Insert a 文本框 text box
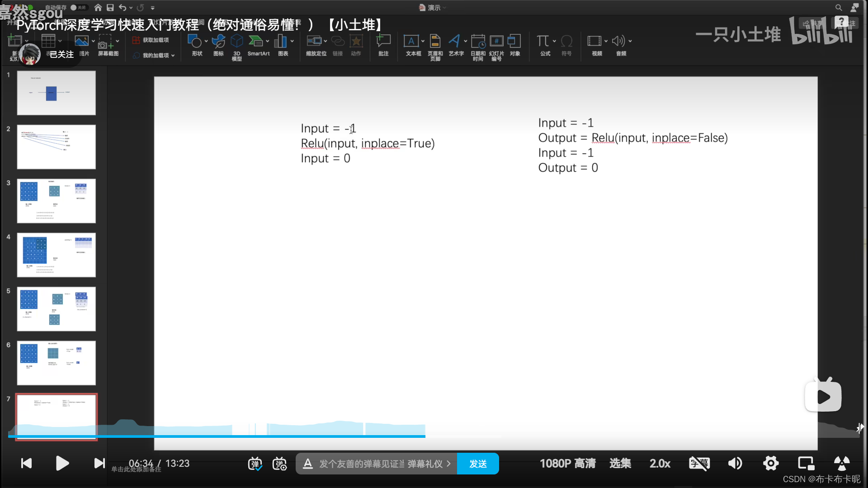Image resolution: width=868 pixels, height=488 pixels. (411, 42)
